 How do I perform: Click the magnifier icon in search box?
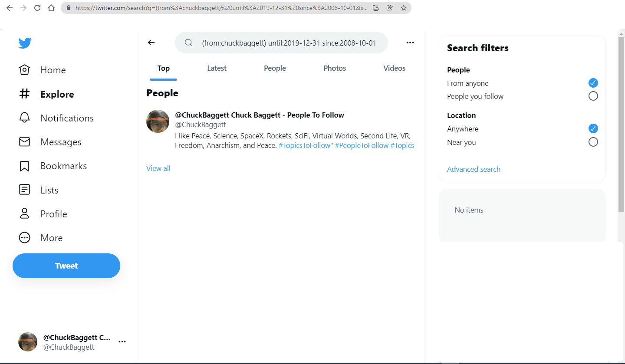[x=188, y=43]
